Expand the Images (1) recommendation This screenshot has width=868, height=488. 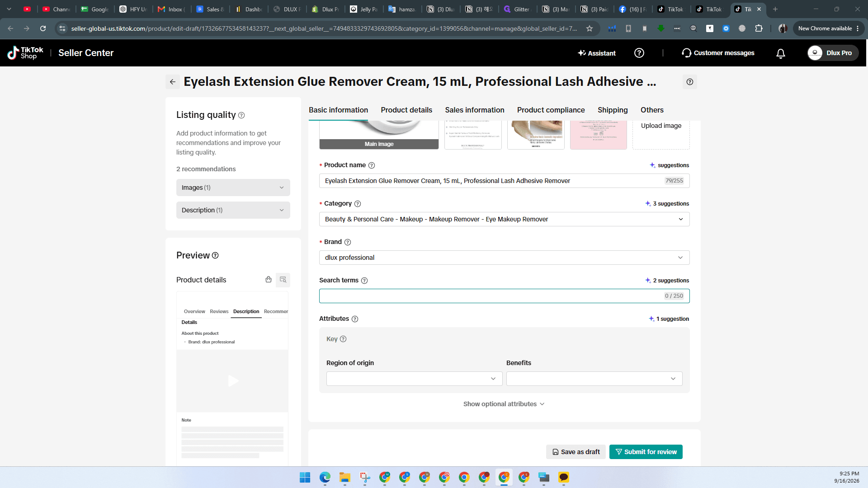click(x=233, y=188)
